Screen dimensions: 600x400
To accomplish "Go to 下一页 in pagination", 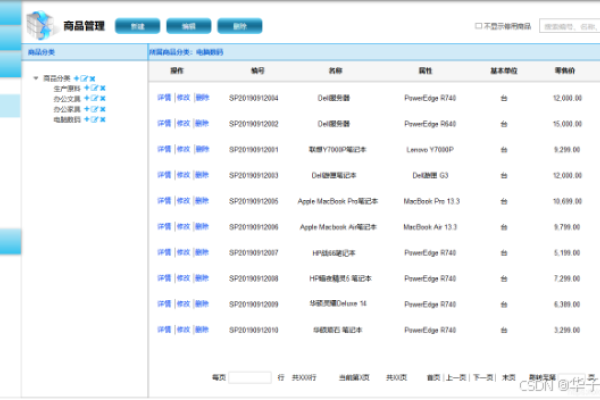I will (x=483, y=377).
